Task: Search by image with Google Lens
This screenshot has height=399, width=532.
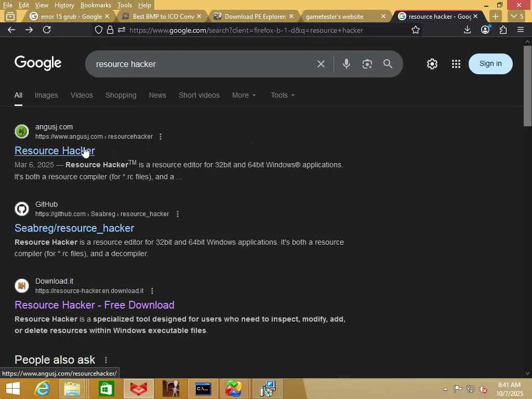Action: tap(367, 64)
